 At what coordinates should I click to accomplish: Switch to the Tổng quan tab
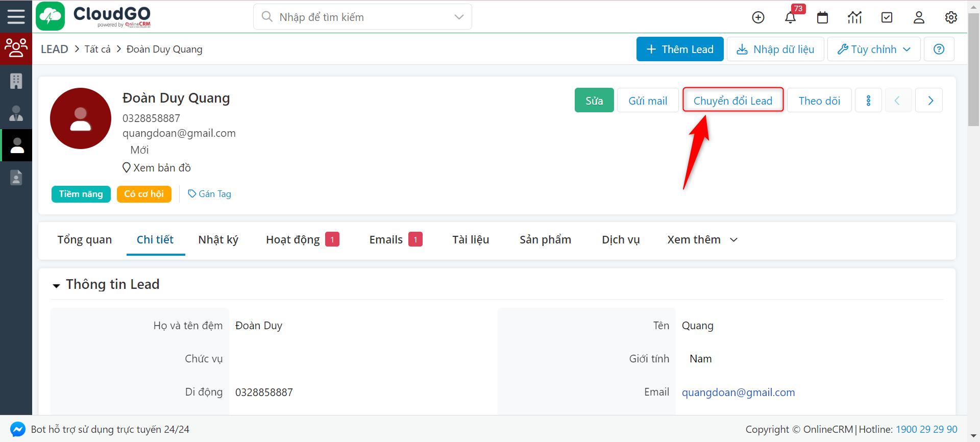(84, 240)
